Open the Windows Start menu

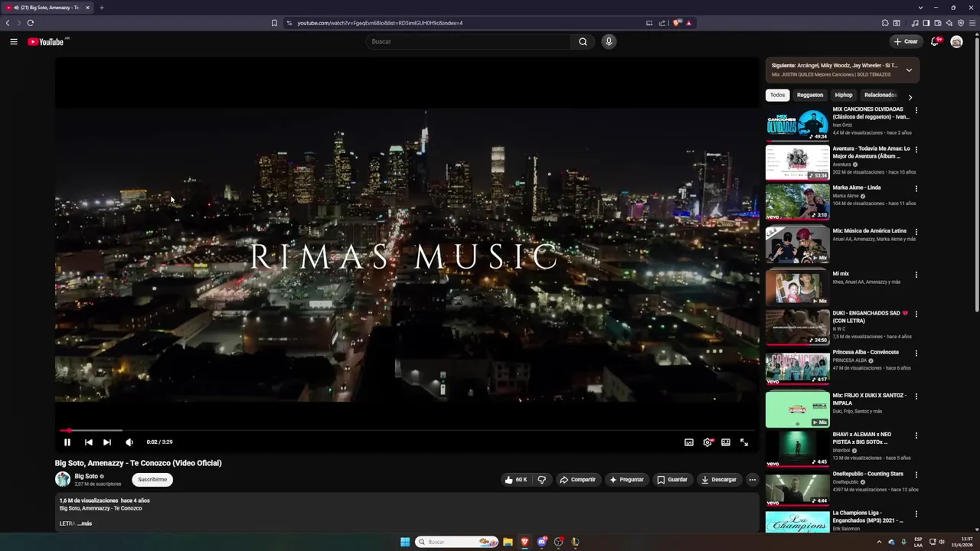pos(405,542)
